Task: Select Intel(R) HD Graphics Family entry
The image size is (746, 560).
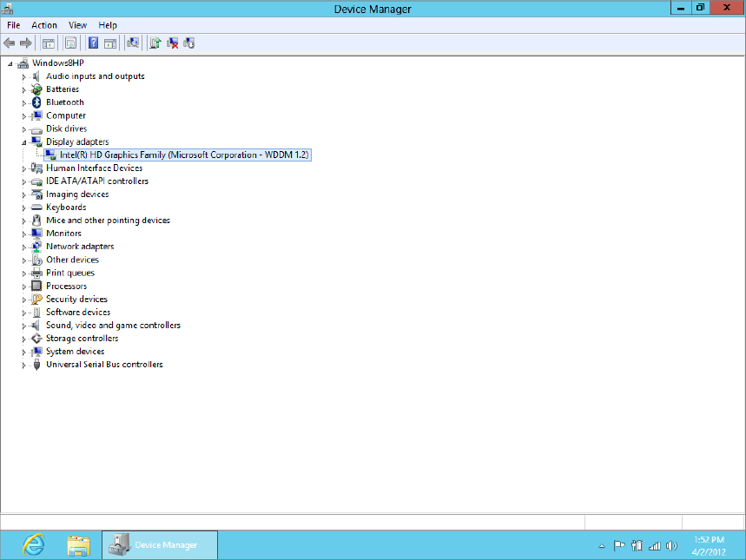Action: tap(184, 155)
